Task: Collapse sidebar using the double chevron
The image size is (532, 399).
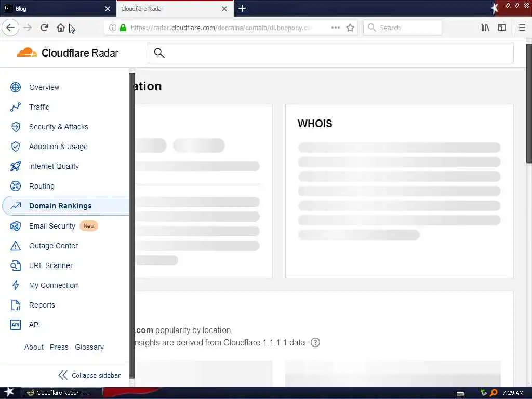Action: [x=63, y=375]
